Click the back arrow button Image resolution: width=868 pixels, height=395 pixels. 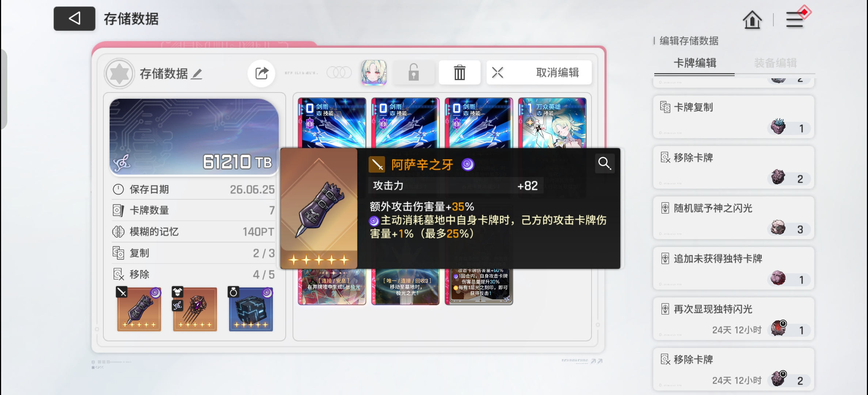[75, 18]
